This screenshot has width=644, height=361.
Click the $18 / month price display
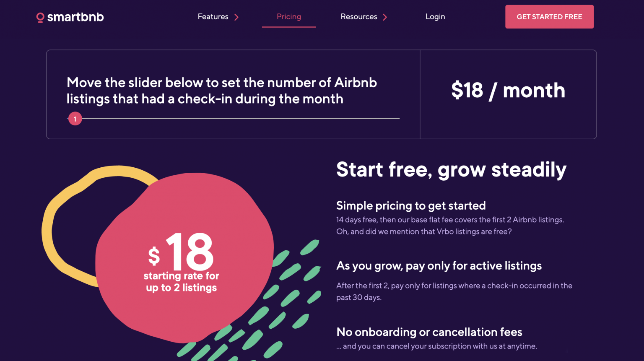pyautogui.click(x=508, y=90)
